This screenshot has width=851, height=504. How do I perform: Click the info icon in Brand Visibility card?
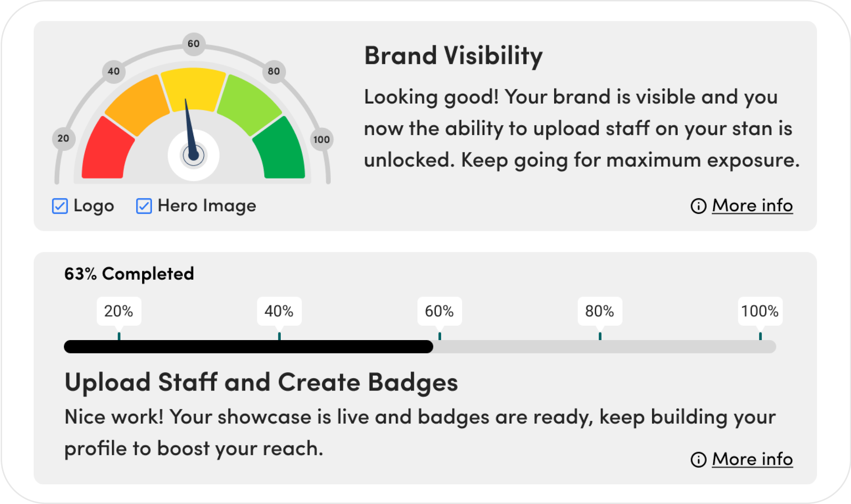[698, 206]
